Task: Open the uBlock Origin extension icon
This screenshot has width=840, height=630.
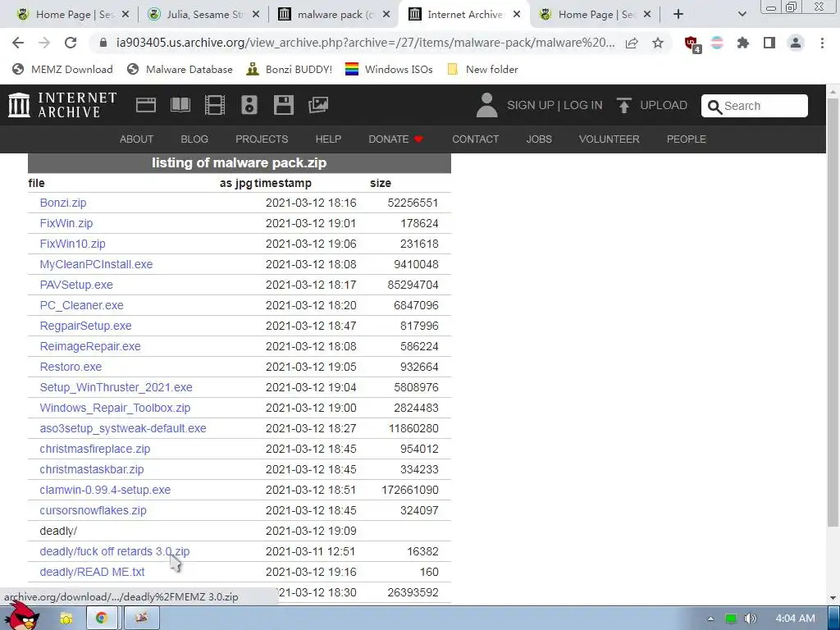Action: 692,44
